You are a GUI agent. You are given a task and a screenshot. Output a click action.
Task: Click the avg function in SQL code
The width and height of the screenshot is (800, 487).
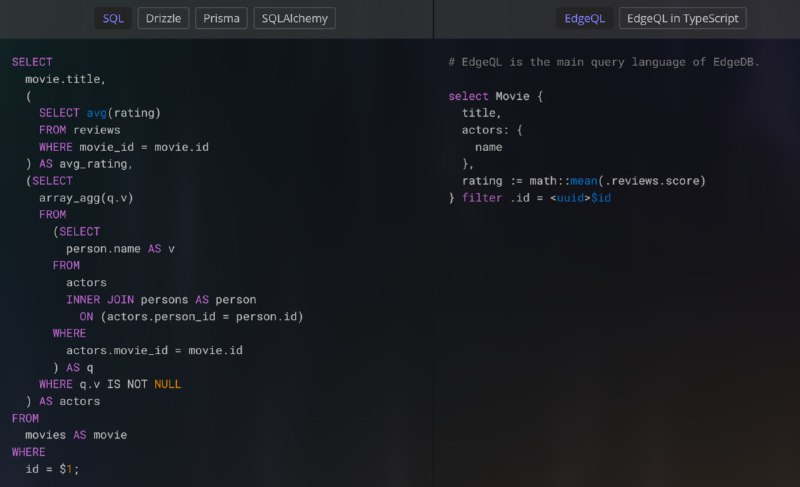(96, 113)
